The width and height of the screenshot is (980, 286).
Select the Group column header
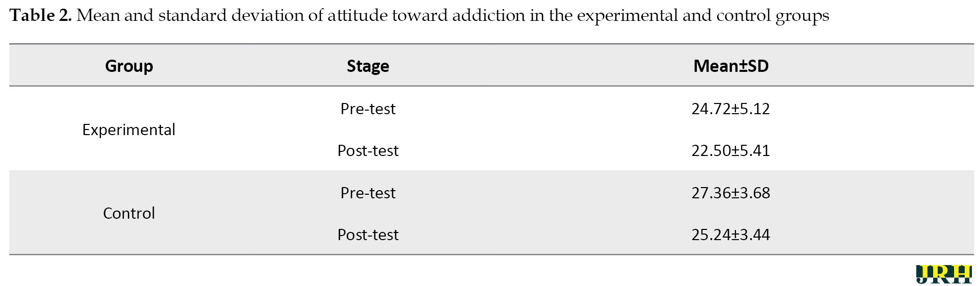click(x=129, y=66)
